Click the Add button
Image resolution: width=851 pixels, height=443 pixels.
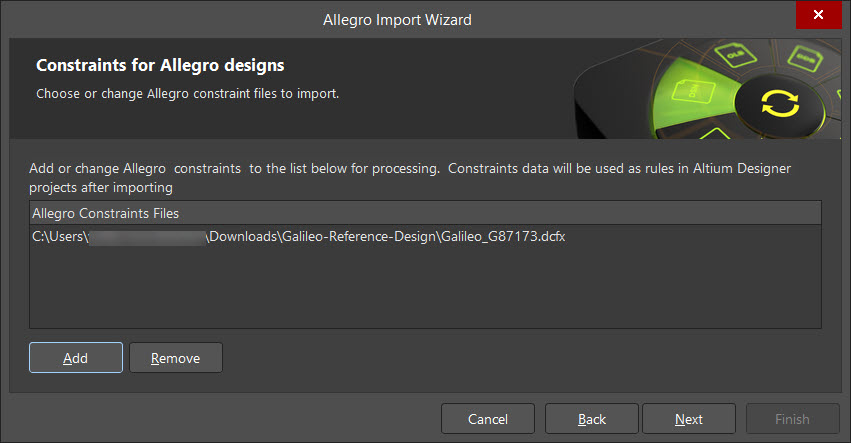pyautogui.click(x=76, y=358)
